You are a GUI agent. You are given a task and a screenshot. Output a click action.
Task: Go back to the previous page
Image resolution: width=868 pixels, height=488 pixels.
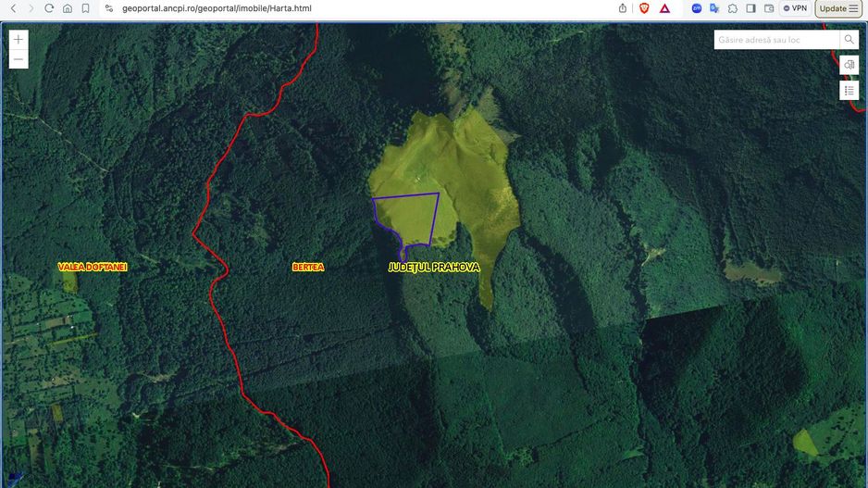pos(13,8)
